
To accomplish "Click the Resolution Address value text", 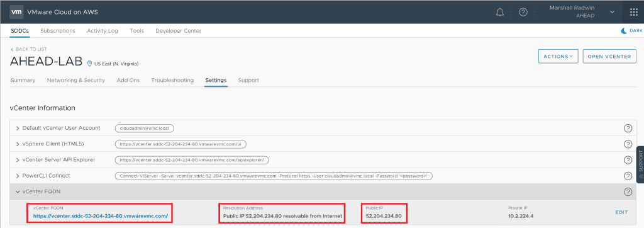I will click(x=282, y=216).
